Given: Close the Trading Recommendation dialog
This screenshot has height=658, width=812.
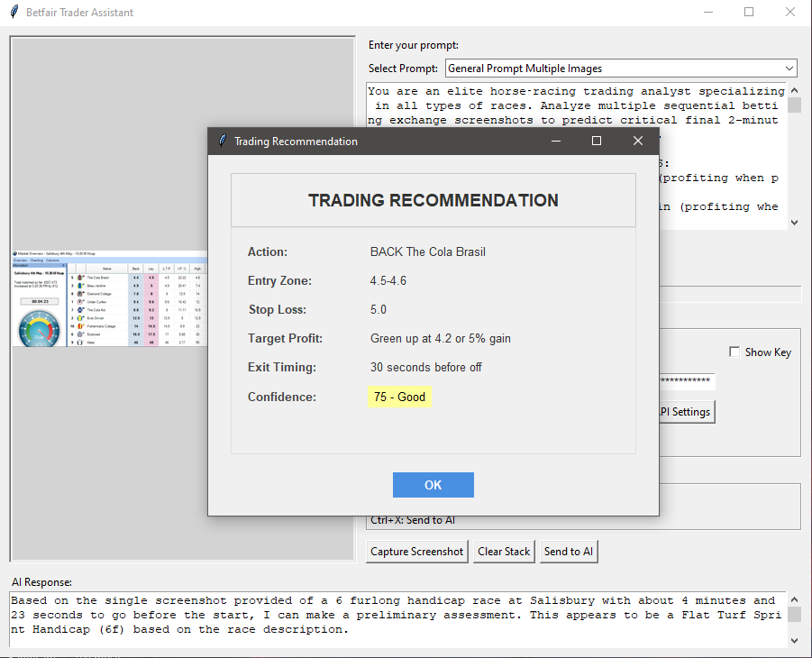Looking at the screenshot, I should (638, 141).
